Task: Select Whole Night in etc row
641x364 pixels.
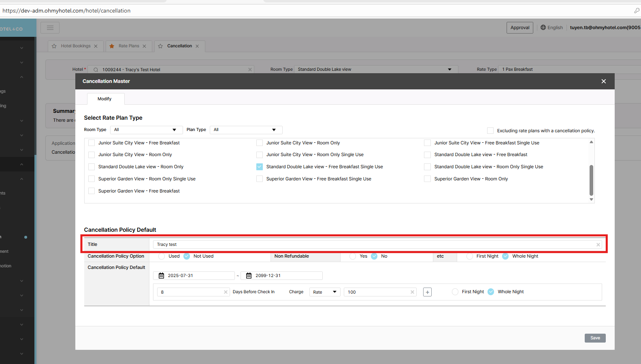Action: pos(505,256)
